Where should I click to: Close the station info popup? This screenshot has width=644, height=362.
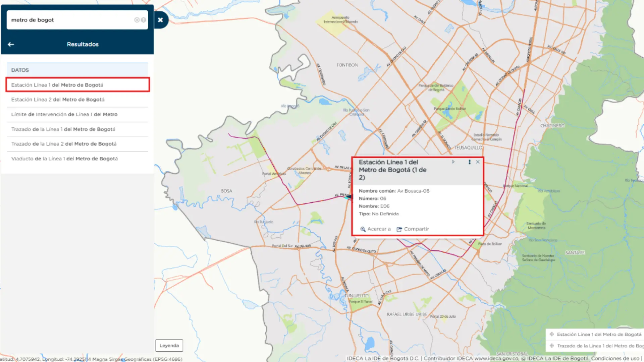478,162
